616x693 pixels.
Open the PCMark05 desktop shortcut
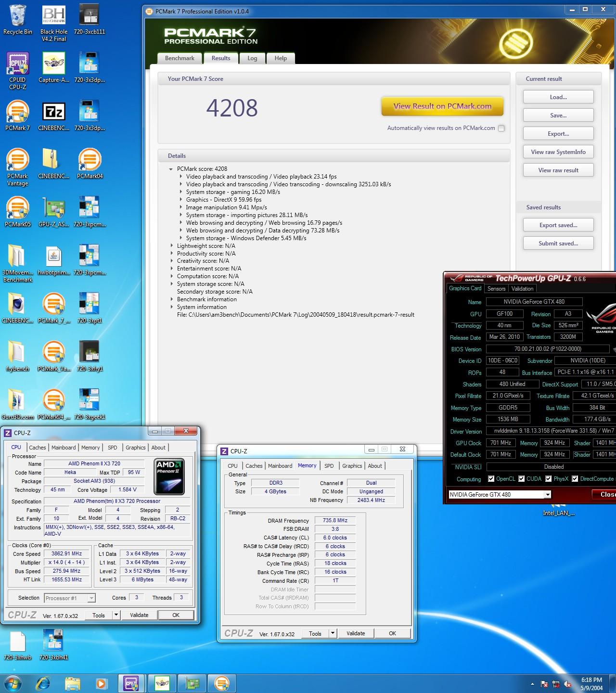click(18, 212)
